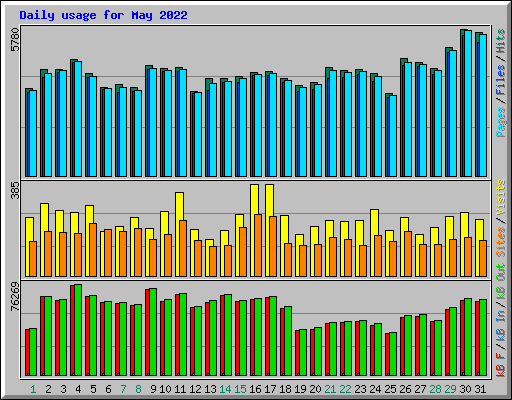Click day 17 on the x-axis

tap(270, 389)
